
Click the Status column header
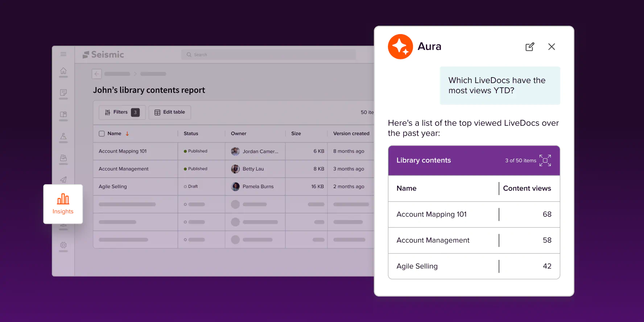pos(191,133)
